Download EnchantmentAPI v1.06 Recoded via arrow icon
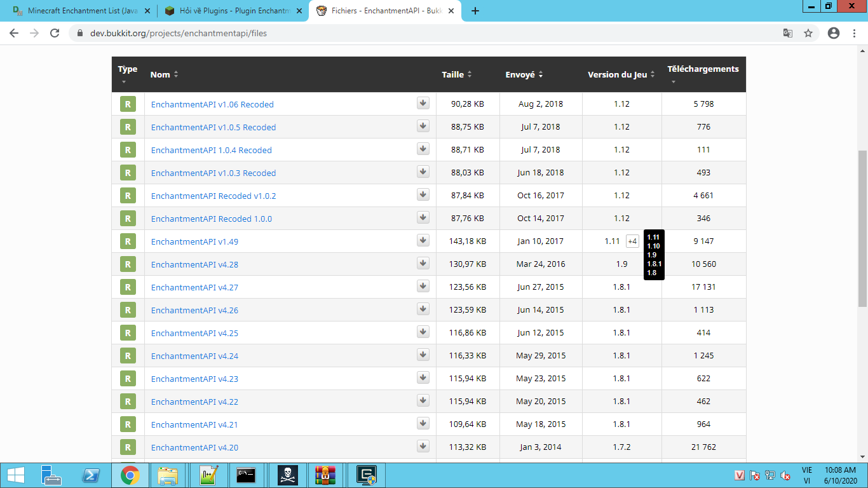 point(423,104)
